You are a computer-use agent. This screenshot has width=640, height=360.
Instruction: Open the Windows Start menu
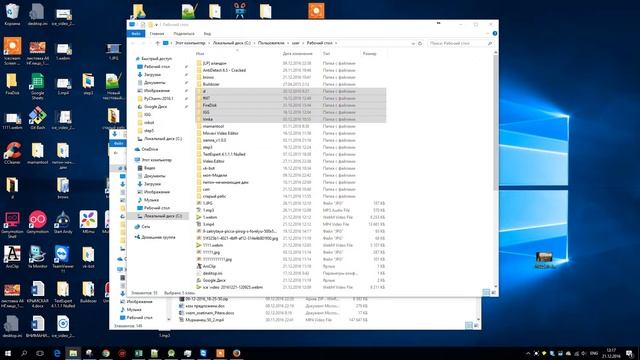point(7,353)
